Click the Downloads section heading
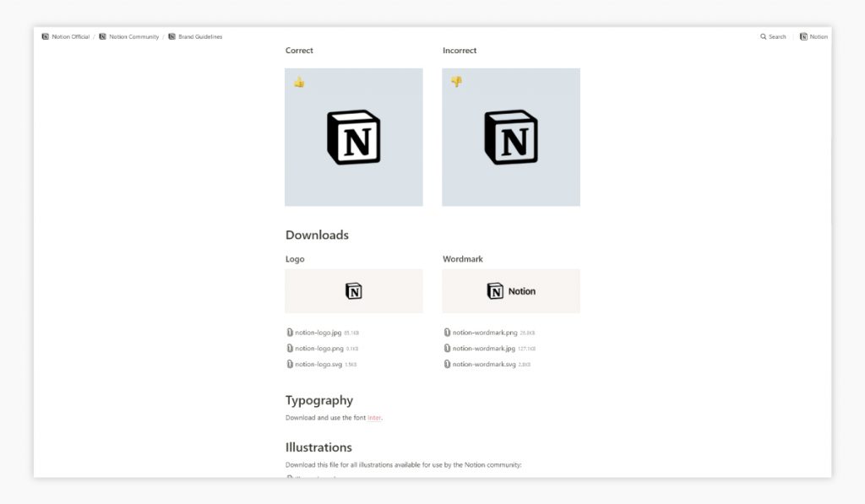865x504 pixels. (317, 235)
